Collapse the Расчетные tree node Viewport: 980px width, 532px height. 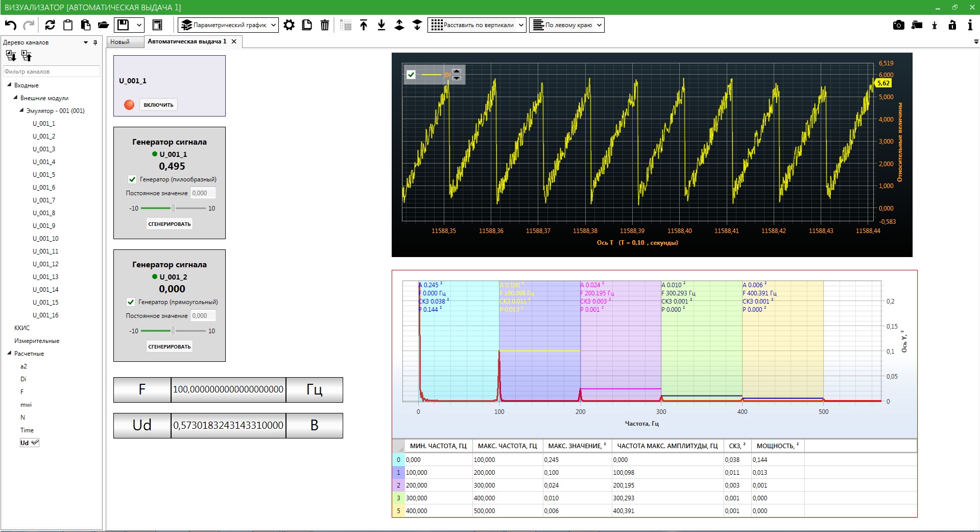pyautogui.click(x=9, y=353)
